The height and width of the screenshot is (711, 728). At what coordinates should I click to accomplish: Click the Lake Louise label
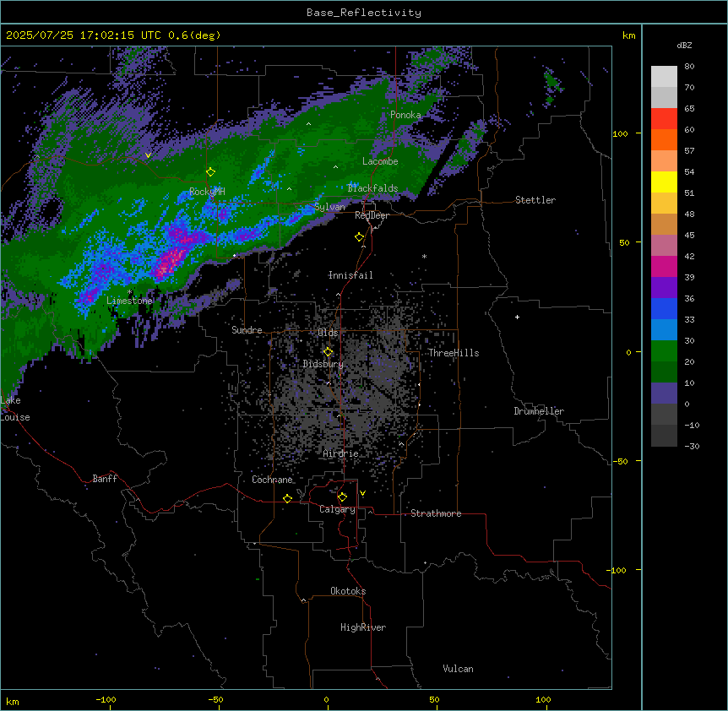(x=15, y=409)
